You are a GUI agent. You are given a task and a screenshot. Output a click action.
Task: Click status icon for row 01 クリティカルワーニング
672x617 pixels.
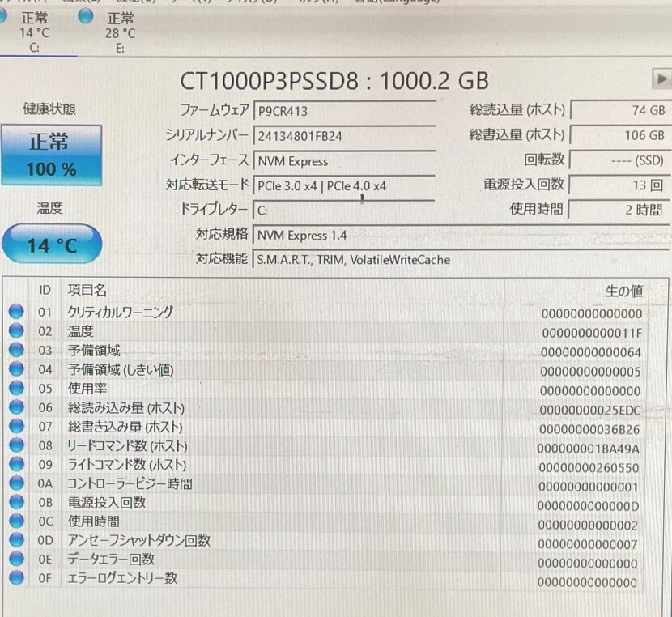(16, 312)
